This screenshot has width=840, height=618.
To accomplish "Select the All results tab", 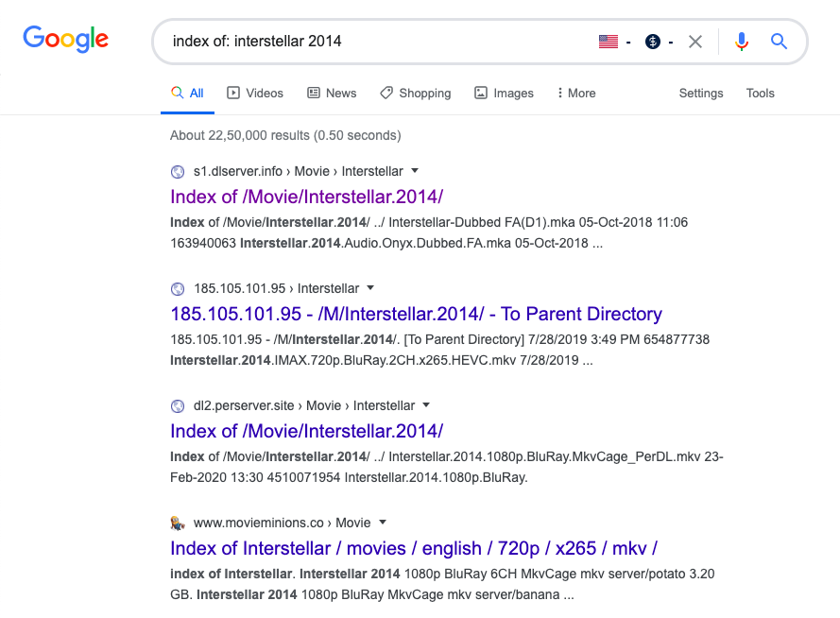I will click(187, 94).
